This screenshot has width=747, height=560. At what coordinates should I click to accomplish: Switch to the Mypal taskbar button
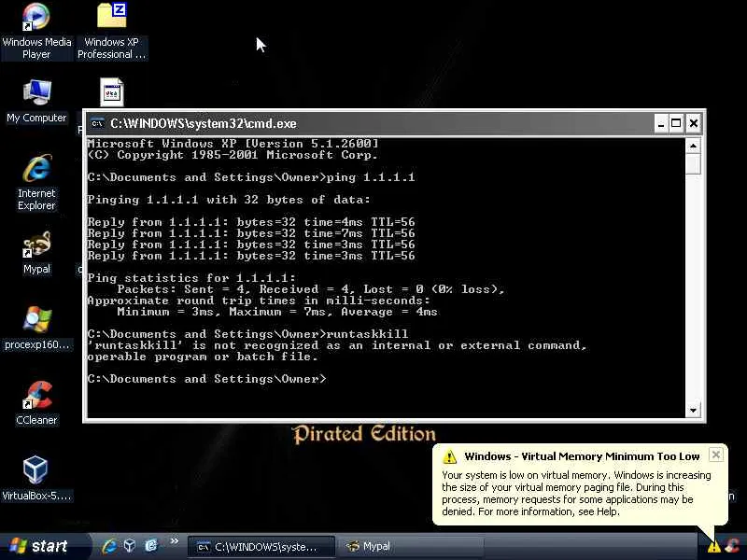point(412,547)
